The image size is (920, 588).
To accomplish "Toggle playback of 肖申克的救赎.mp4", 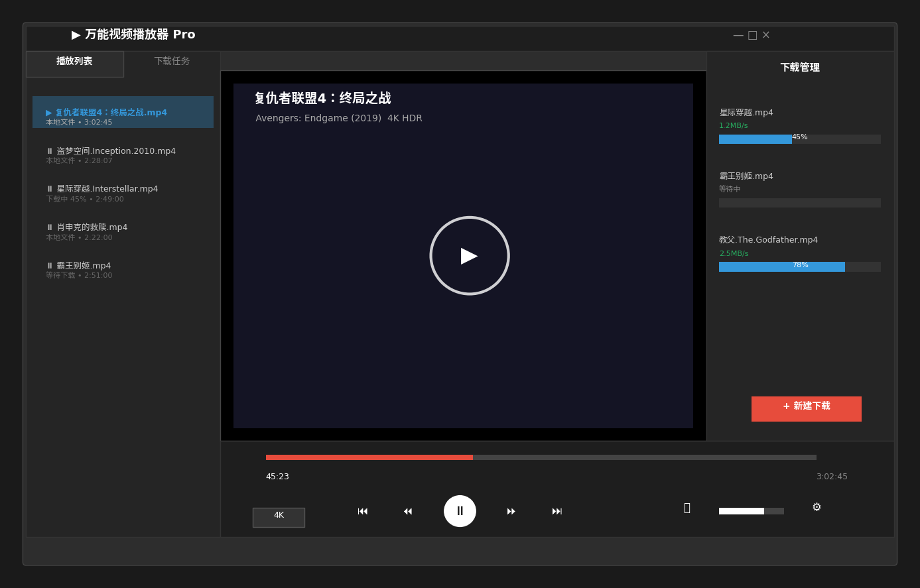I will point(50,227).
